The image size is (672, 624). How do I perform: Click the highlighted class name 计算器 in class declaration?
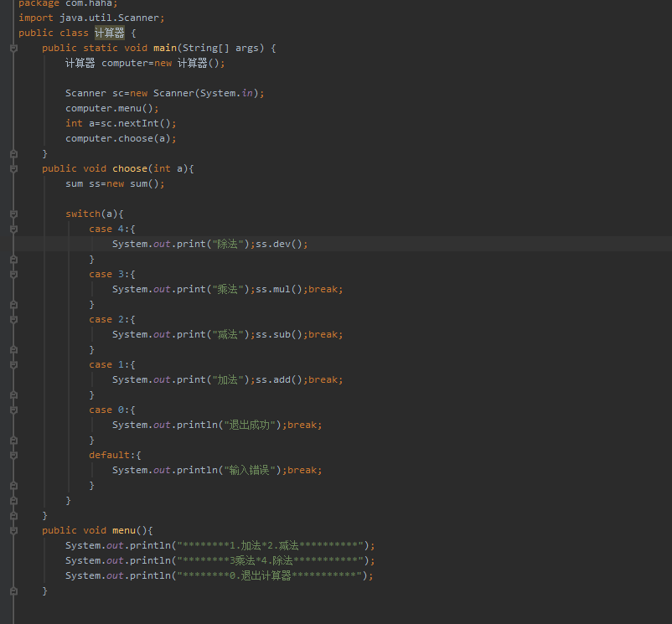click(x=110, y=33)
